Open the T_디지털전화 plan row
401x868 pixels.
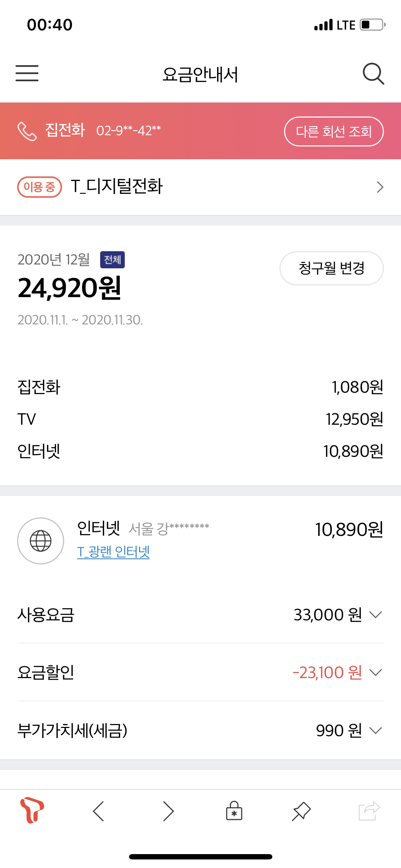pos(200,187)
